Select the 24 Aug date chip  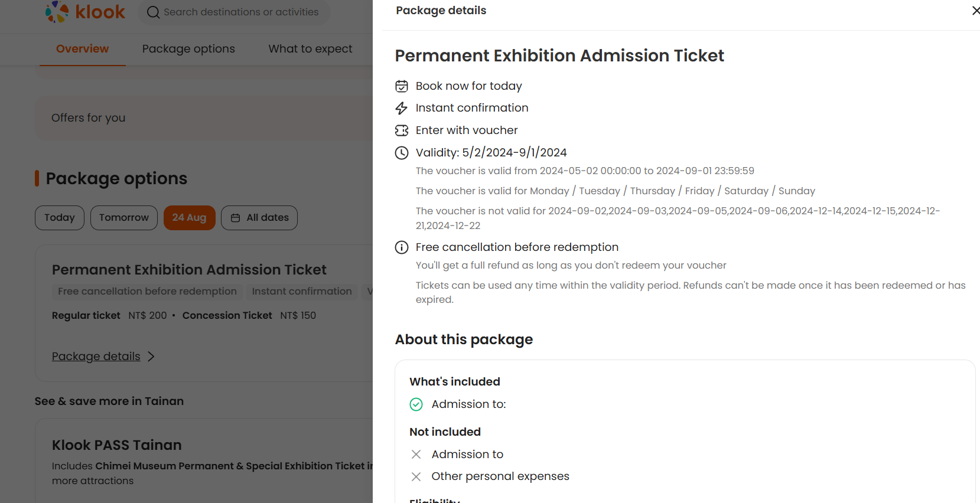pyautogui.click(x=189, y=218)
